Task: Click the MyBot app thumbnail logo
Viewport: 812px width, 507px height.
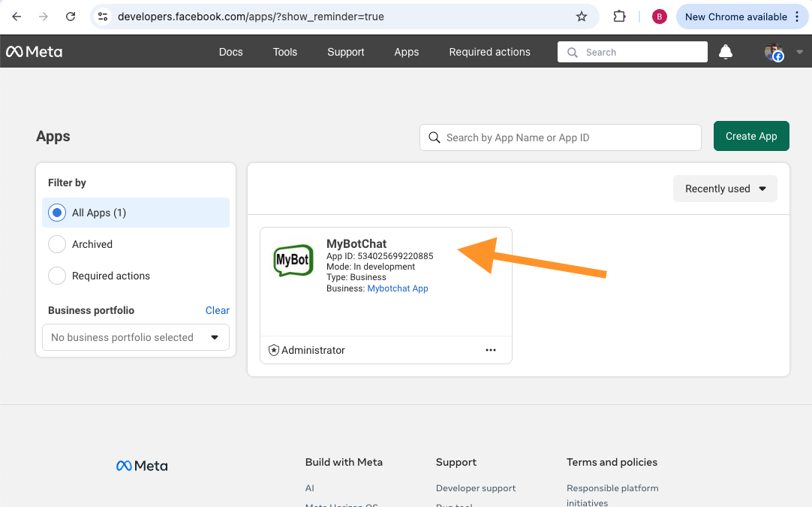Action: (293, 260)
